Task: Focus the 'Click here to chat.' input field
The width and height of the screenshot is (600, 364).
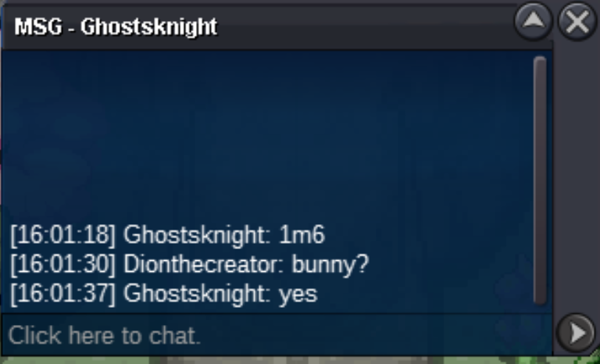Action: (x=277, y=335)
